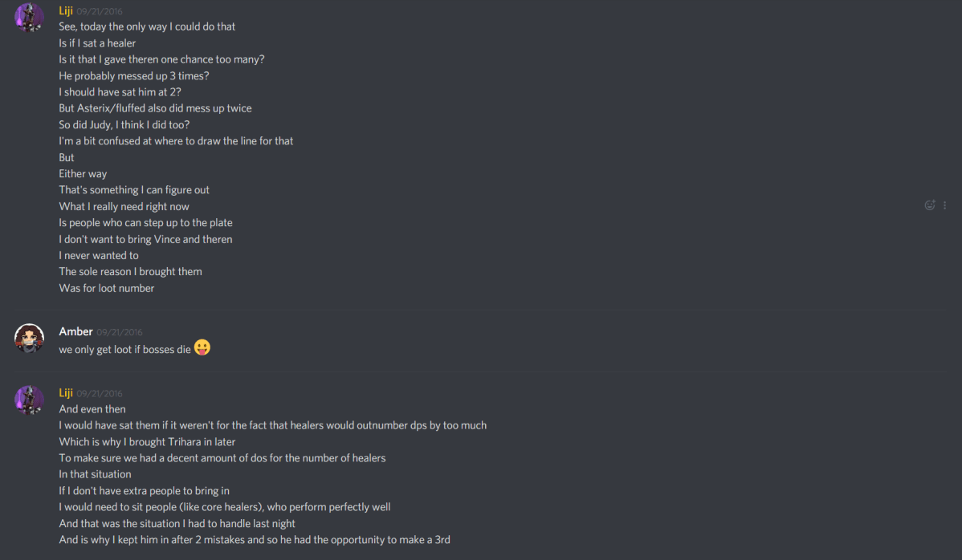Click the message 'Was for loot number'
The height and width of the screenshot is (560, 962).
tap(107, 287)
